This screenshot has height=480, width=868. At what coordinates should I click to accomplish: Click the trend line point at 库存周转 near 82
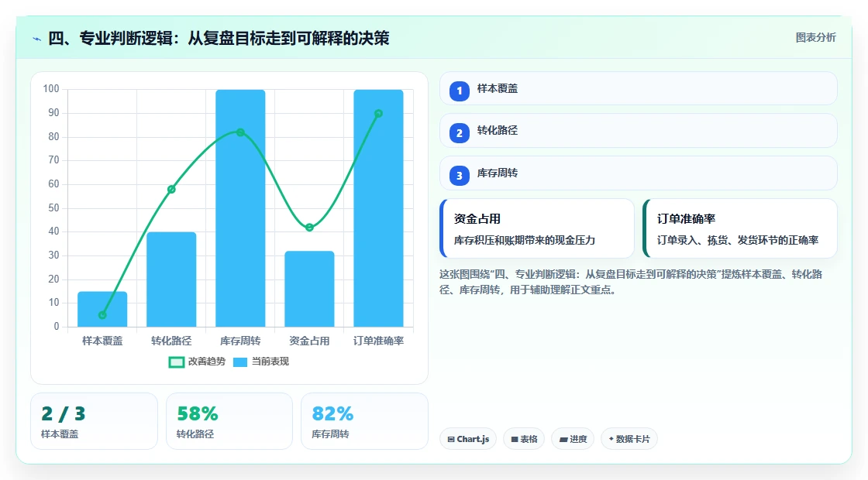(x=240, y=132)
